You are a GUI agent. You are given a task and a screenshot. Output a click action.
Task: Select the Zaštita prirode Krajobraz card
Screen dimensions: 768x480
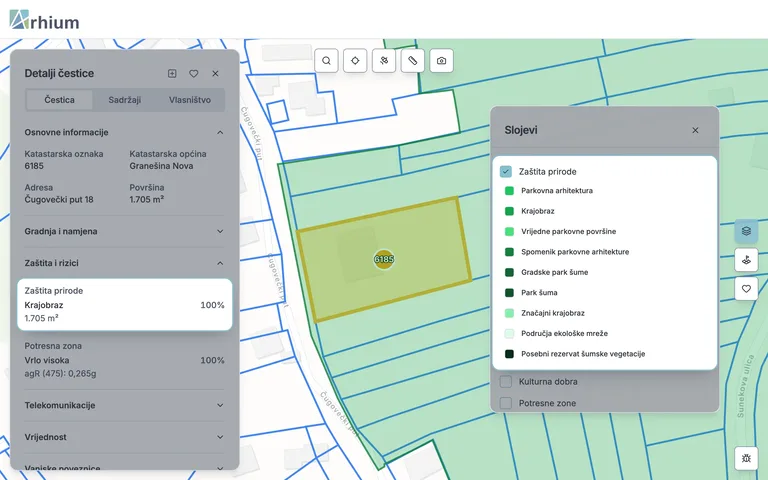point(124,304)
